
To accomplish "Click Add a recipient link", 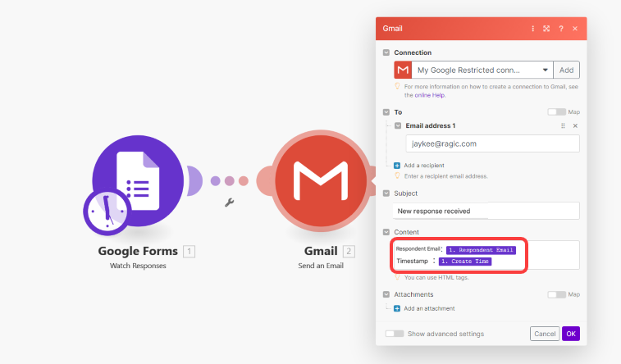I will [424, 166].
